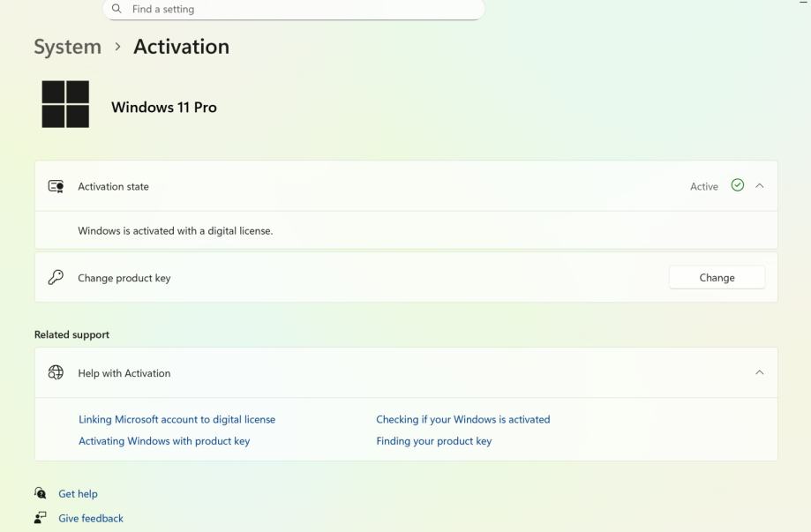Click the Windows 11 logo
This screenshot has height=532, width=811.
click(65, 104)
